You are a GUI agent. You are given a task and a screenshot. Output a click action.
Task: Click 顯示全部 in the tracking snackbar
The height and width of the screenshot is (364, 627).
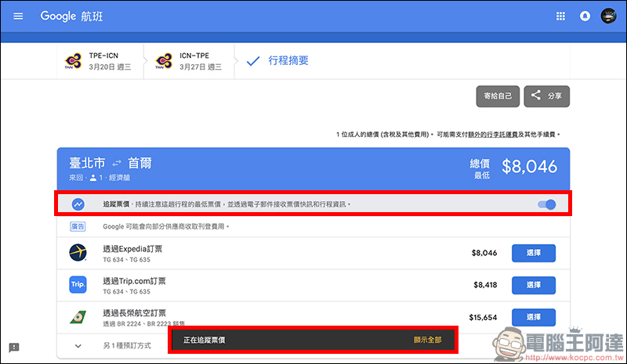(427, 340)
